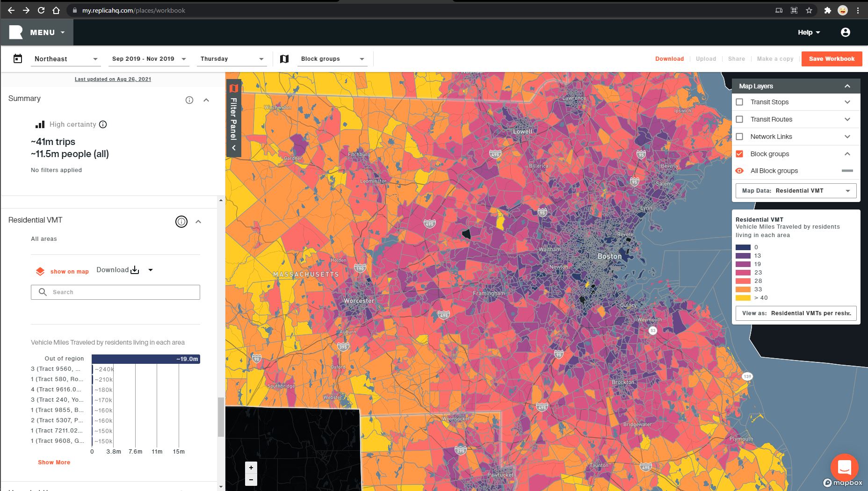Zoom out on the map
The width and height of the screenshot is (868, 491).
coord(251,480)
